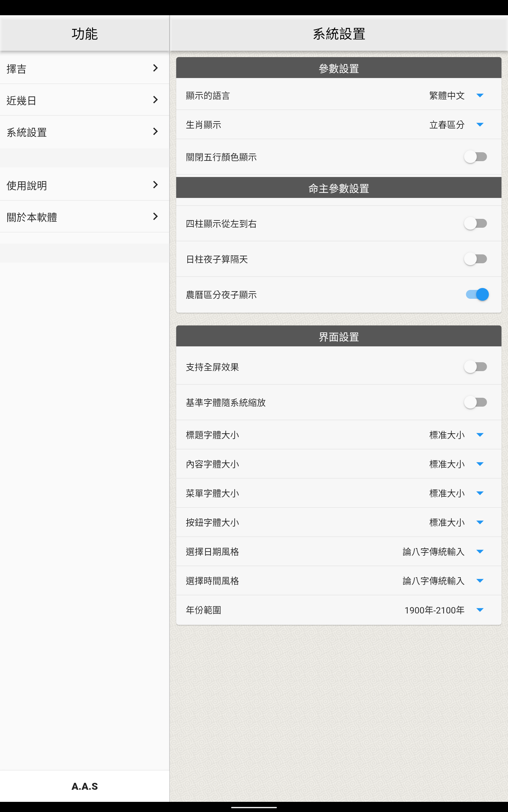Select 系統設置 in the sidebar

84,132
